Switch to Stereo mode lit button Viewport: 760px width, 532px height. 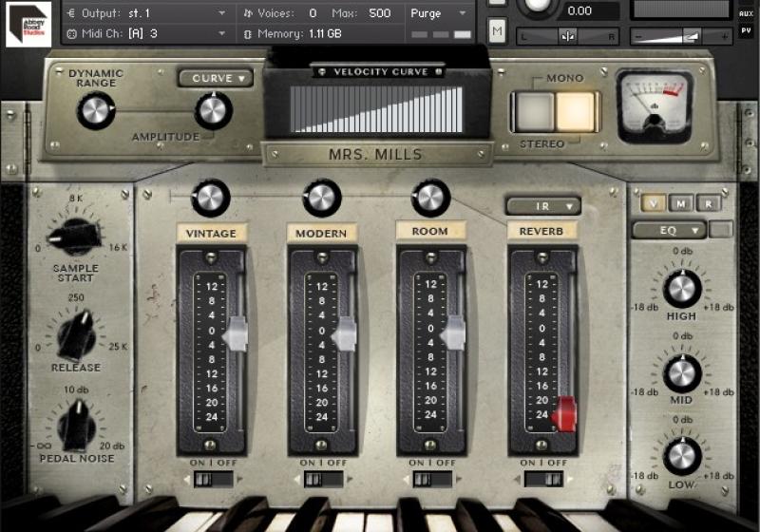576,112
